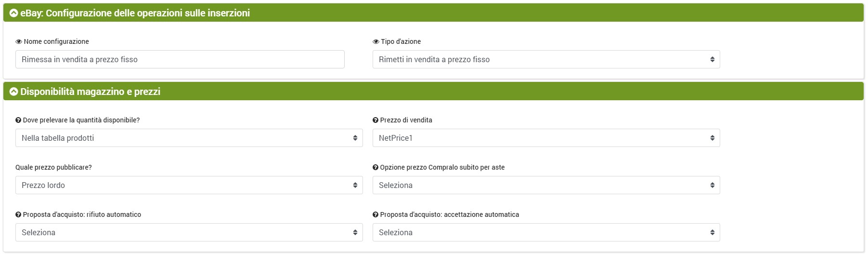868x254 pixels.
Task: Click help icon for rifiuto automatico
Action: point(18,215)
